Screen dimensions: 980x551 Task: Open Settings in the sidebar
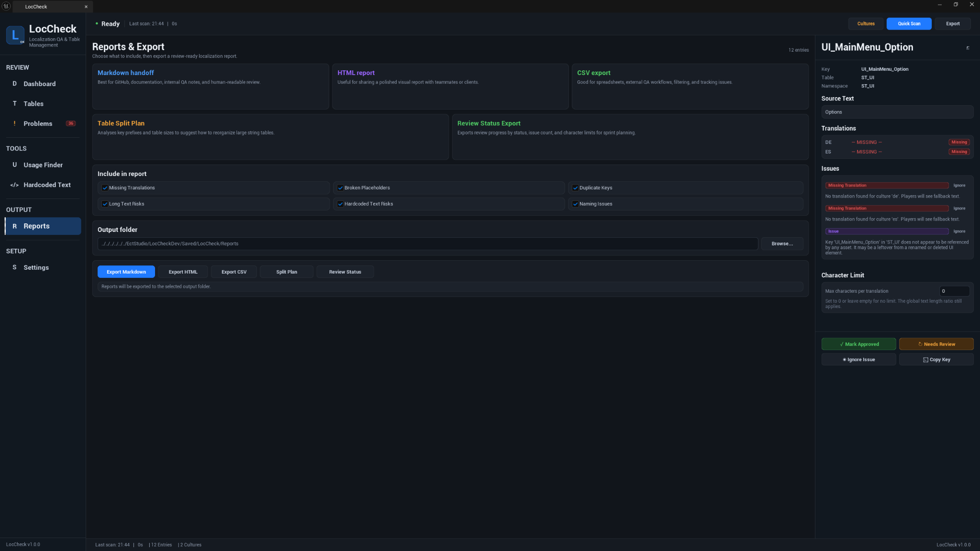43,267
